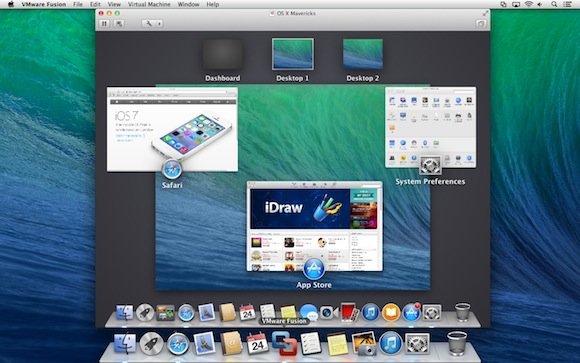Open iPhoto in the host Mac's Dock
This screenshot has width=580, height=363.
pyautogui.click(x=364, y=343)
